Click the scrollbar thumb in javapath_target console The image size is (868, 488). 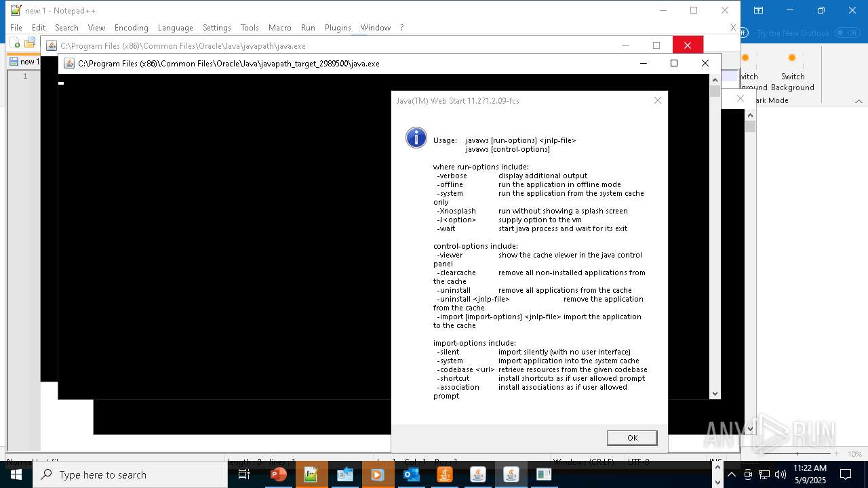715,91
